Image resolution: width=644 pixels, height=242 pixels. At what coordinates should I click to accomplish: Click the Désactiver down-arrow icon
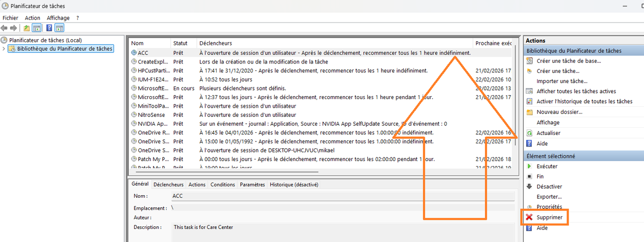point(529,187)
